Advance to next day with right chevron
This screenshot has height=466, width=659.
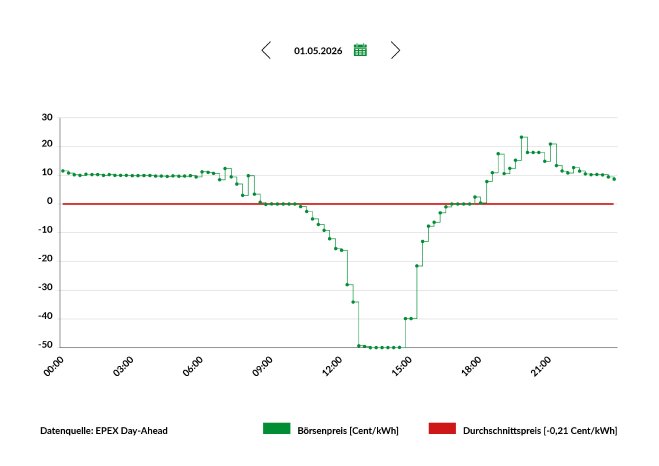(x=395, y=50)
